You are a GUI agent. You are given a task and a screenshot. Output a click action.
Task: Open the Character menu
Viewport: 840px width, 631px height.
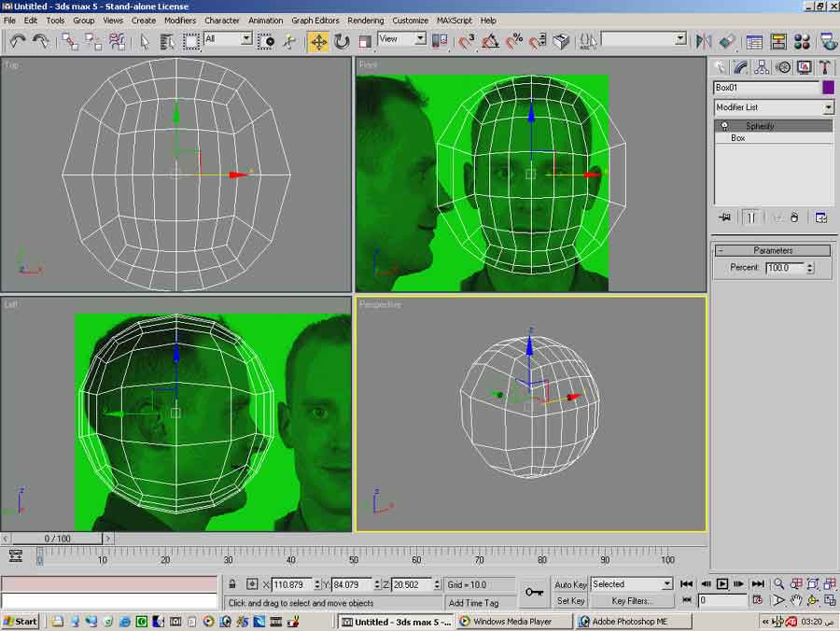click(x=222, y=21)
